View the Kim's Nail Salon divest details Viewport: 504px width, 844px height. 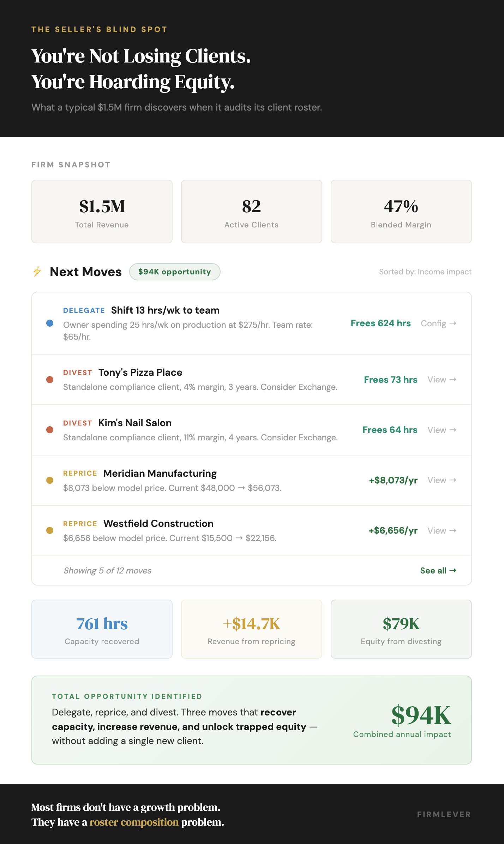pyautogui.click(x=442, y=430)
